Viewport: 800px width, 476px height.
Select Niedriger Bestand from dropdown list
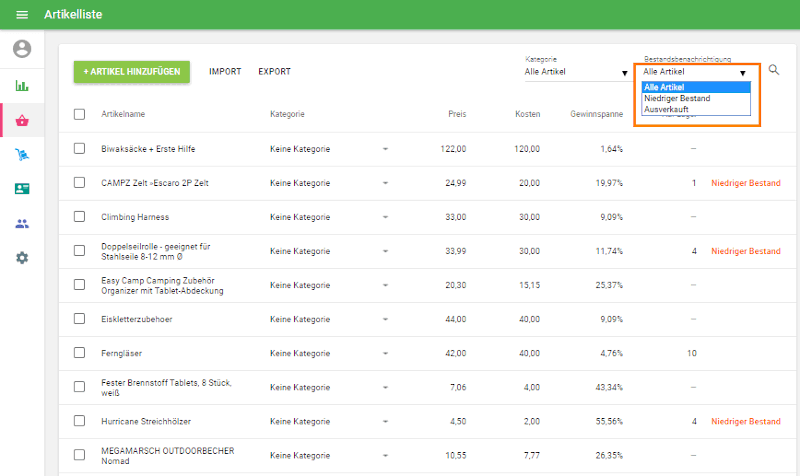(x=676, y=98)
